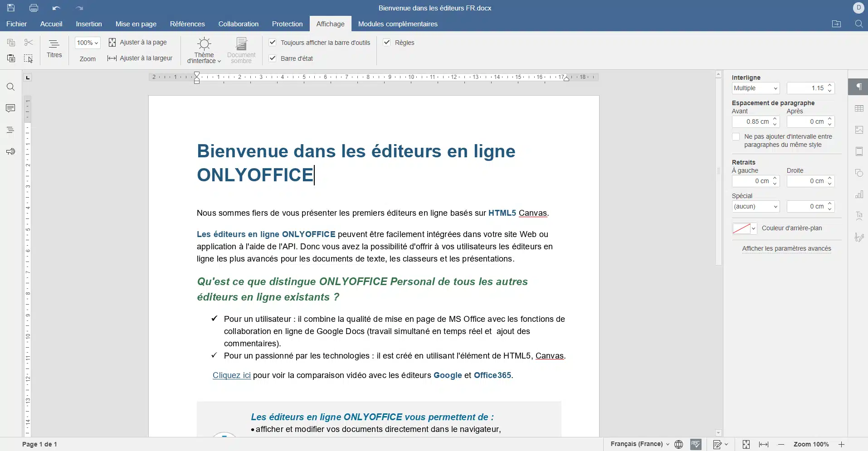Click the Paste icon
The height and width of the screenshot is (451, 868).
pyautogui.click(x=11, y=58)
